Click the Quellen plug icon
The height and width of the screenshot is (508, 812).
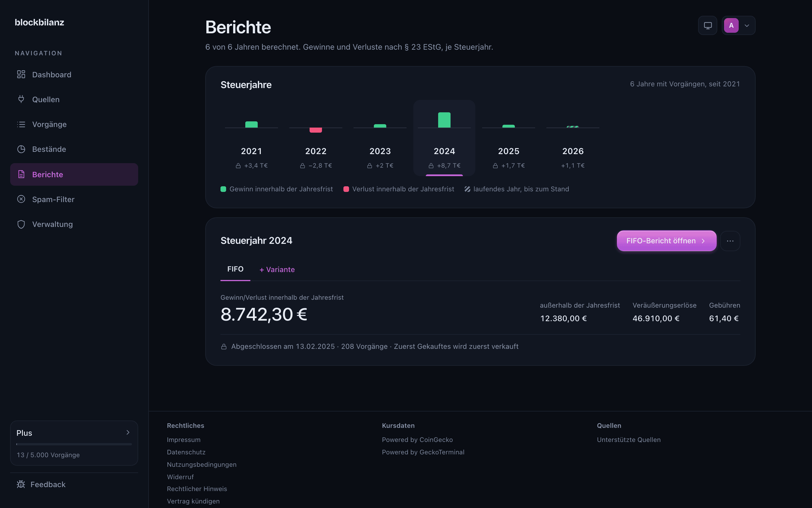coord(21,99)
